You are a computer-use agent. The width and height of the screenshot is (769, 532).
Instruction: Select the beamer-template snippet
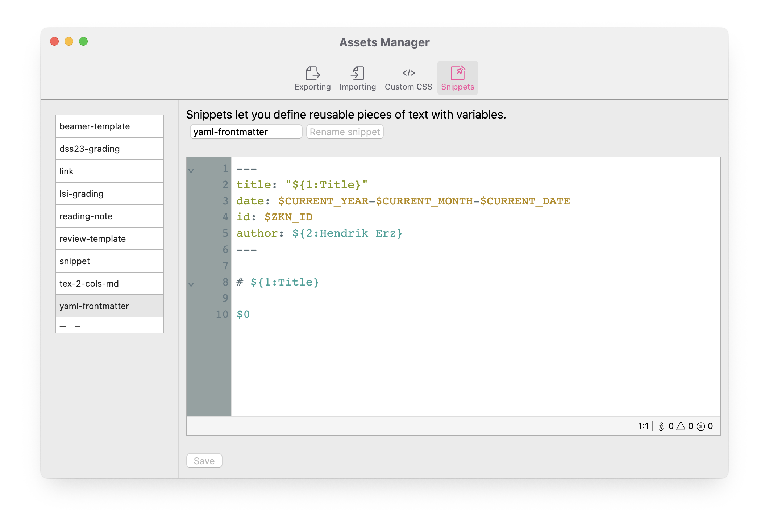tap(109, 126)
